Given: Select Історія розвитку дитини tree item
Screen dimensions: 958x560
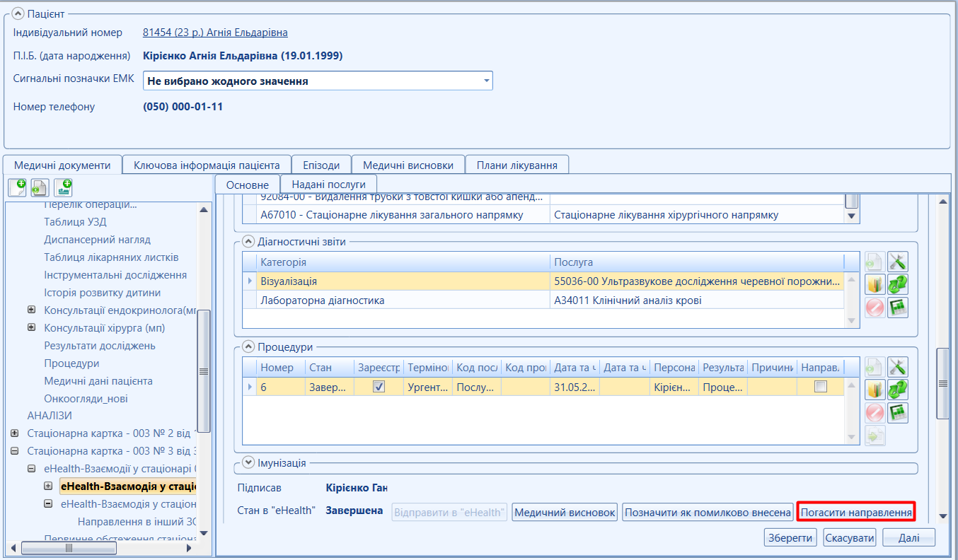Looking at the screenshot, I should tap(102, 293).
